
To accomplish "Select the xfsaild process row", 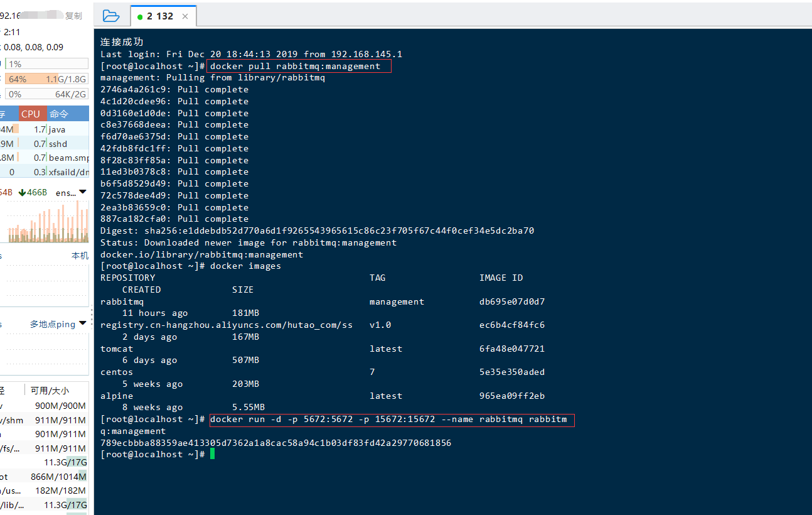I will click(44, 172).
